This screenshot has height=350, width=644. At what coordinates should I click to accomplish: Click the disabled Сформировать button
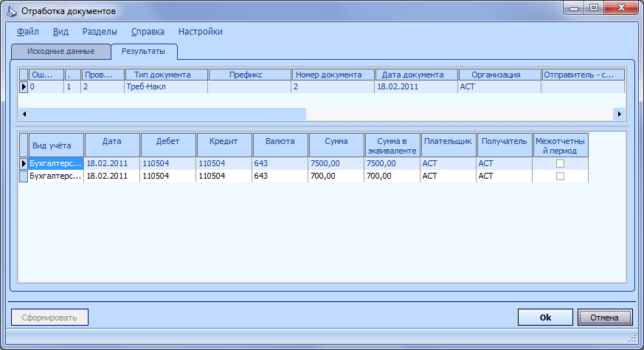[x=49, y=317]
